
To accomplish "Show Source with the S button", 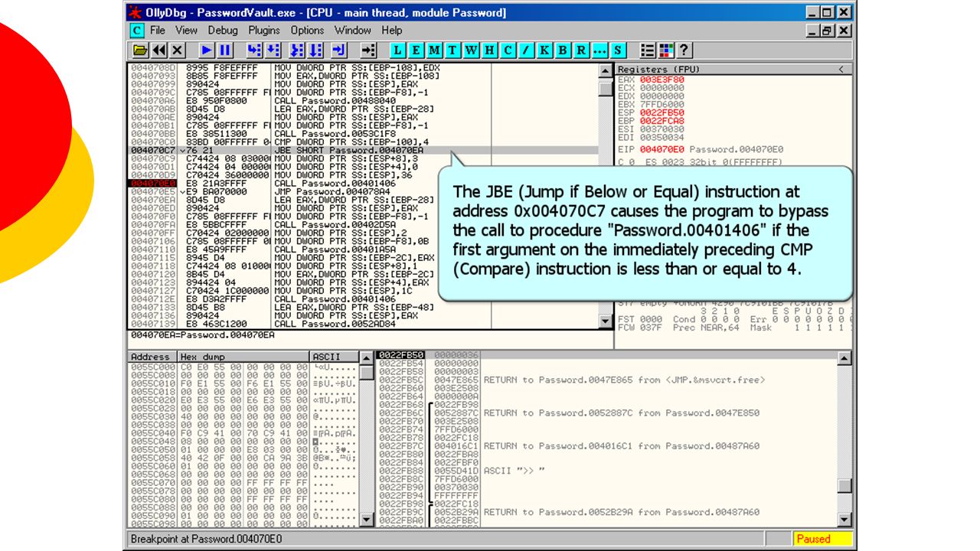I will click(x=619, y=51).
